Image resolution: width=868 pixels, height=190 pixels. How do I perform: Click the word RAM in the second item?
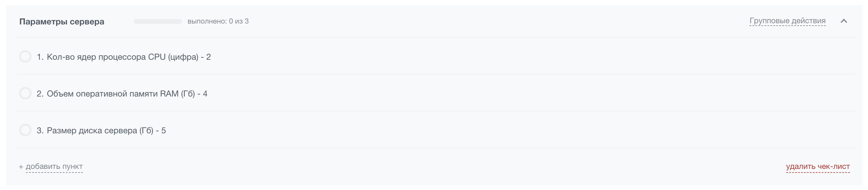click(x=169, y=94)
